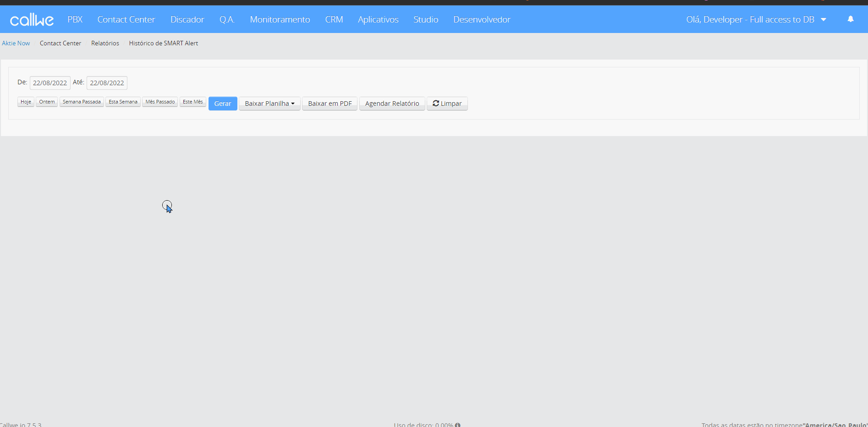Select the Ontem date shortcut
Viewport: 868px width, 427px height.
pos(47,102)
